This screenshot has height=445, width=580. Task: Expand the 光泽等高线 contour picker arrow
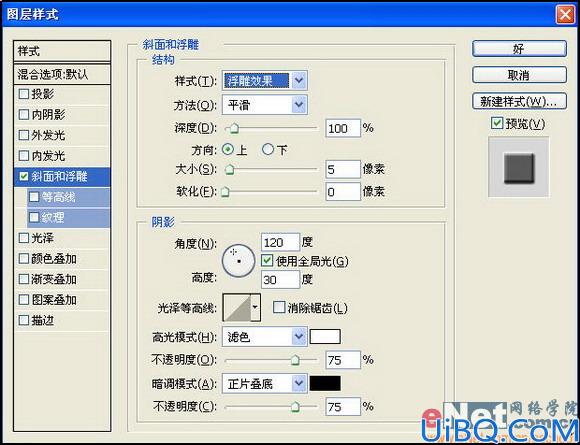coord(255,307)
